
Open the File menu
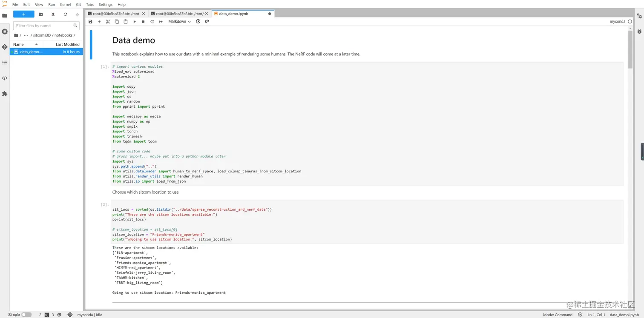(x=15, y=5)
